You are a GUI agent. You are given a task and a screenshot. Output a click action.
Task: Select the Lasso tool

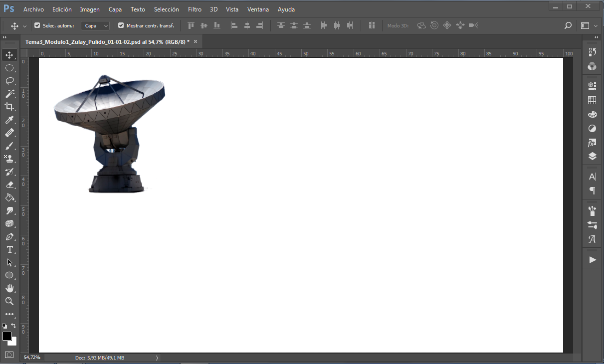tap(9, 81)
